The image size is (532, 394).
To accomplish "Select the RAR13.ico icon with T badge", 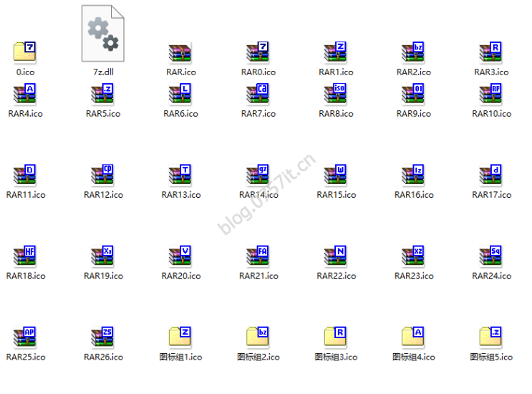I will (180, 175).
